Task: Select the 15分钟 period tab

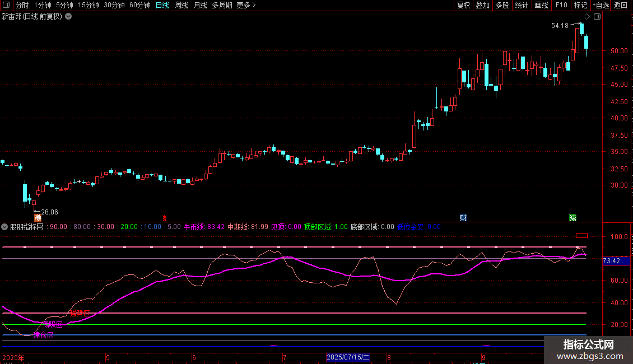Action: [89, 5]
